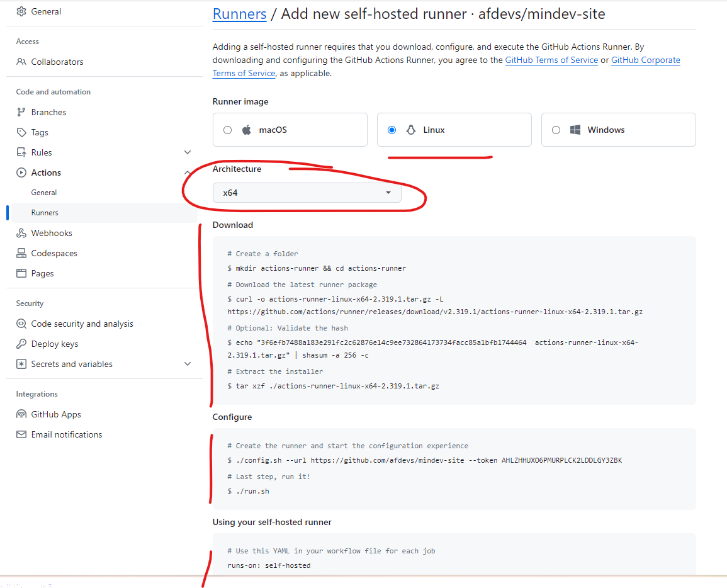727x588 pixels.
Task: Expand the Rules section chevron
Action: pyautogui.click(x=188, y=152)
